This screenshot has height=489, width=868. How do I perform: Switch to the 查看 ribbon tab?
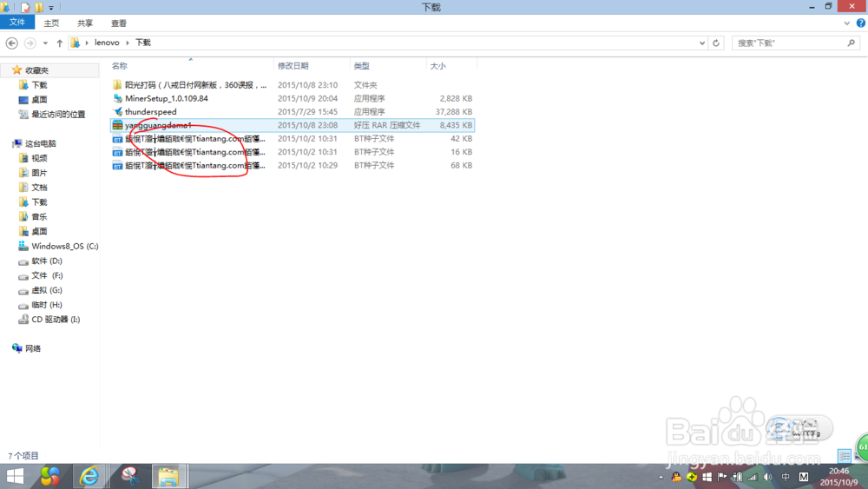click(x=119, y=23)
